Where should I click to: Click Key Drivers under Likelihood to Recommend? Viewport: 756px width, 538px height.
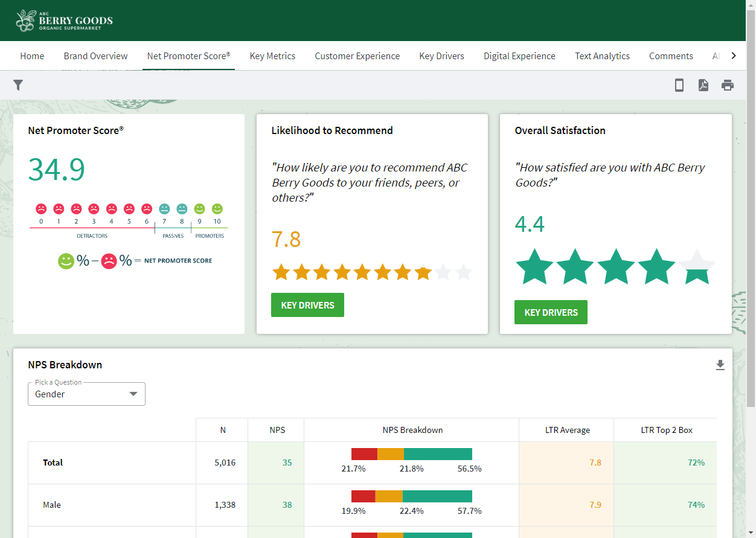click(x=307, y=305)
